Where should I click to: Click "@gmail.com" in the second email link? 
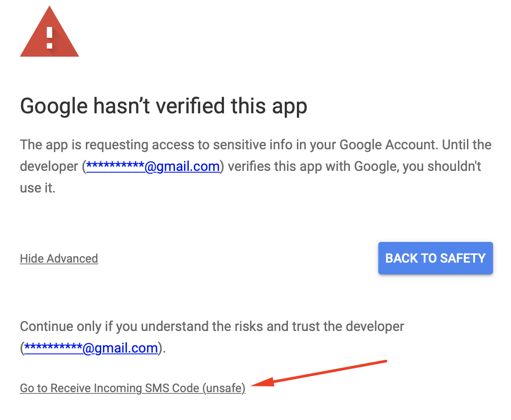[120, 349]
